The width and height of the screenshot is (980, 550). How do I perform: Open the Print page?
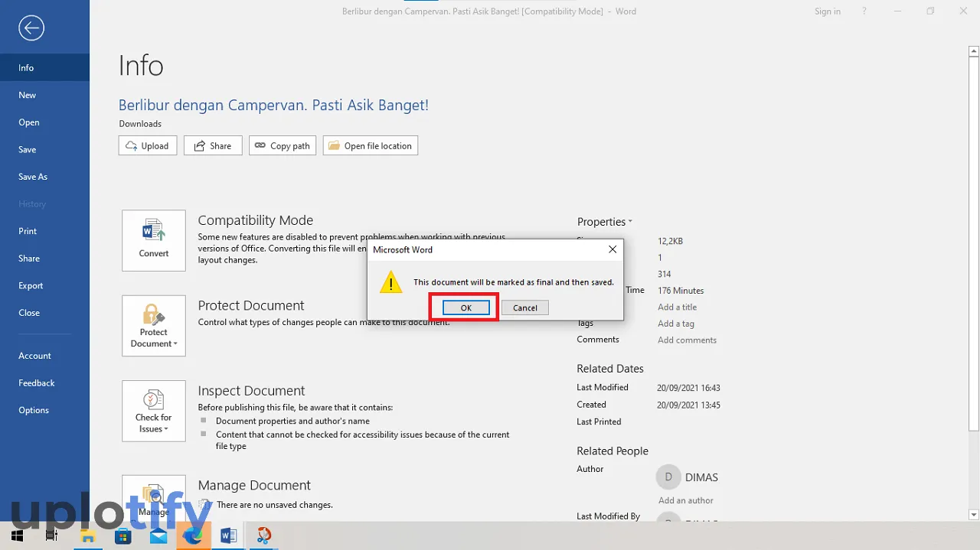44,231
